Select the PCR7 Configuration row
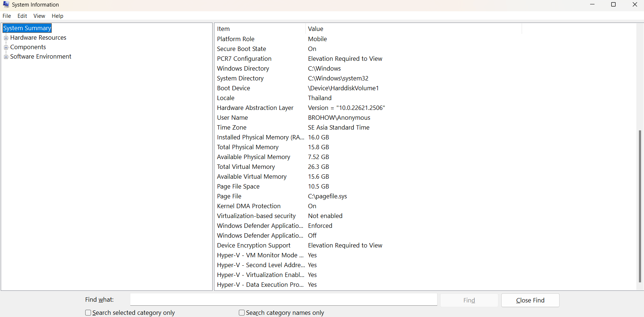644x317 pixels. point(368,59)
